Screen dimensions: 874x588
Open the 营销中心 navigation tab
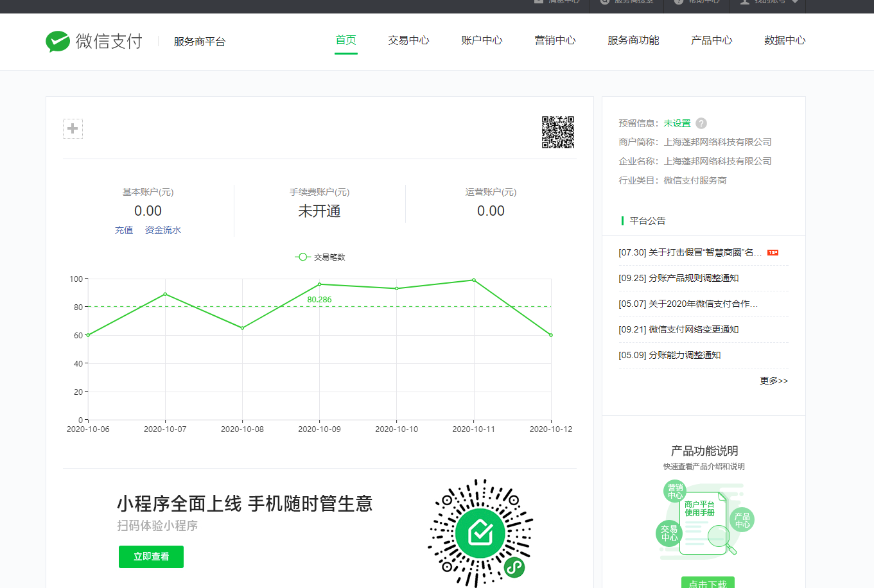(555, 40)
